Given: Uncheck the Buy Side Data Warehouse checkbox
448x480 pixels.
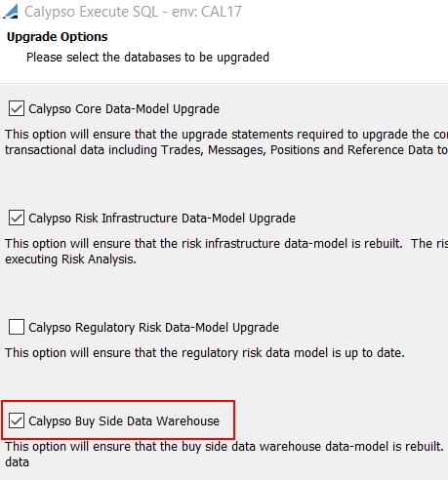Looking at the screenshot, I should [x=17, y=420].
